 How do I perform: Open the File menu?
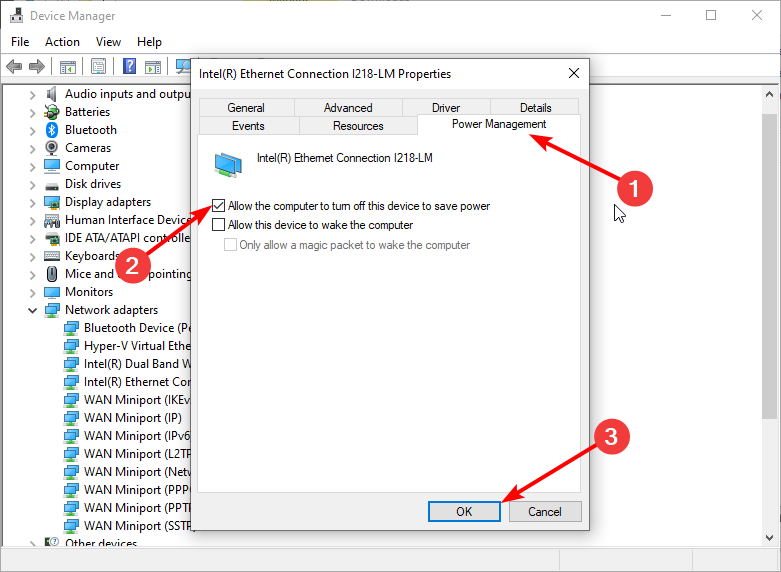[20, 42]
